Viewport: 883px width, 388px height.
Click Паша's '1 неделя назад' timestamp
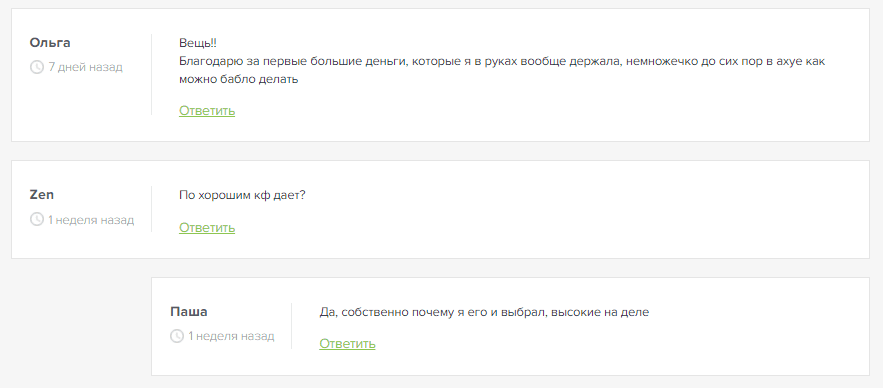pyautogui.click(x=231, y=336)
